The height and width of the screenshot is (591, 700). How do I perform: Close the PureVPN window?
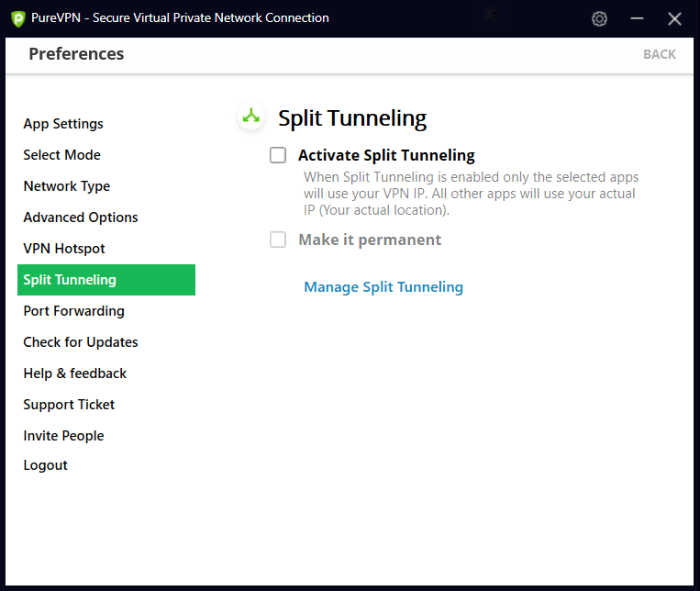tap(675, 18)
